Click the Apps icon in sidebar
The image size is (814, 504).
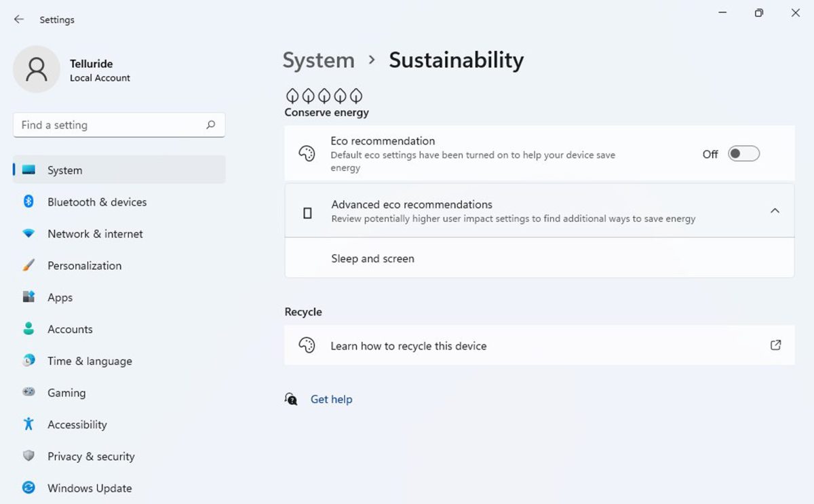click(x=28, y=297)
